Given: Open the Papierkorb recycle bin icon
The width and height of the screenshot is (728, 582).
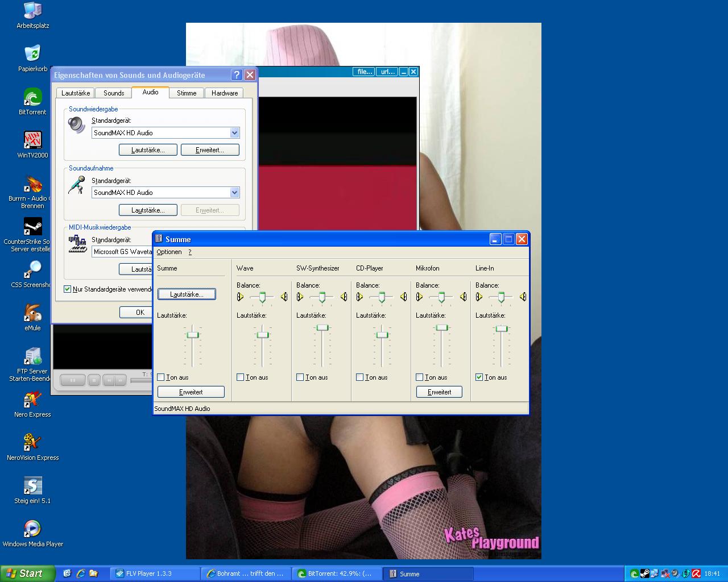Looking at the screenshot, I should pyautogui.click(x=32, y=55).
